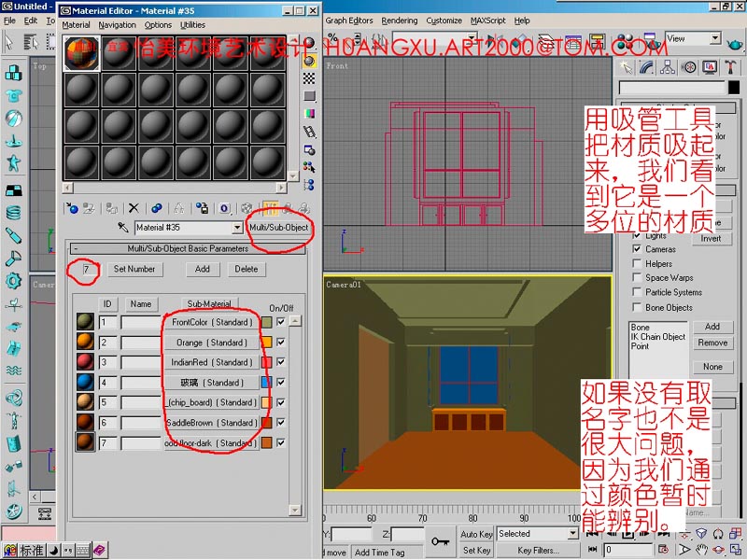
Task: Toggle On/Off checkbox for sub-material ID 7
Action: tap(281, 442)
